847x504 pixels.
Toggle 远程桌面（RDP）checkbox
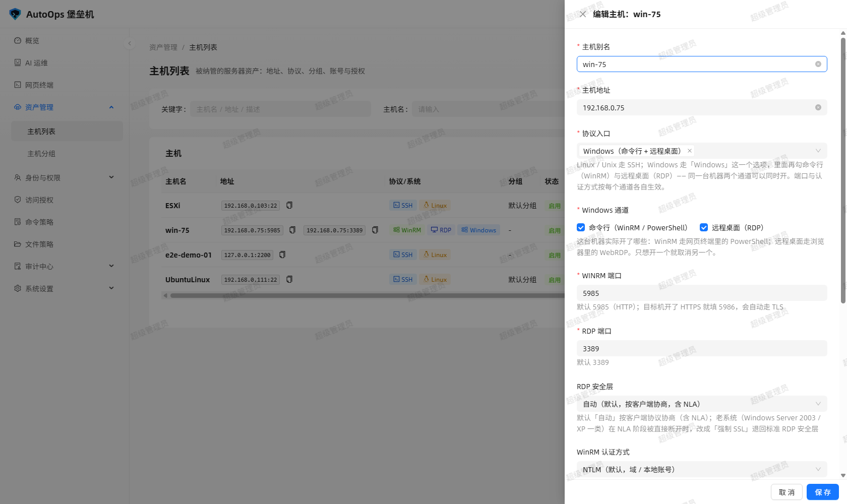point(704,227)
